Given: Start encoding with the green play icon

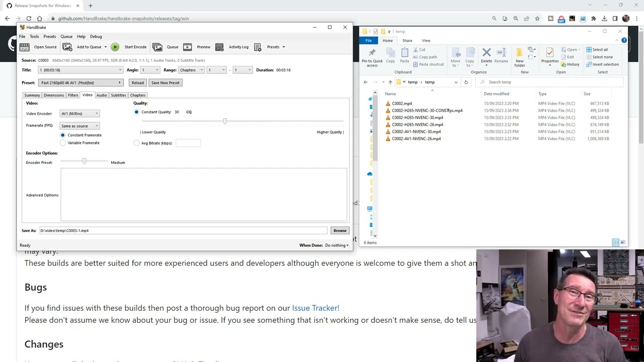Looking at the screenshot, I should coord(115,47).
